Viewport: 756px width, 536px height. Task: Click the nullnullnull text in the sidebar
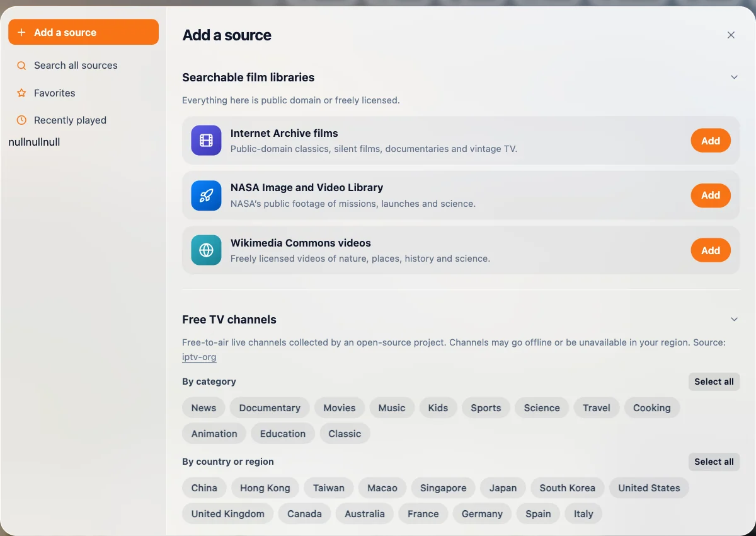[x=34, y=142]
